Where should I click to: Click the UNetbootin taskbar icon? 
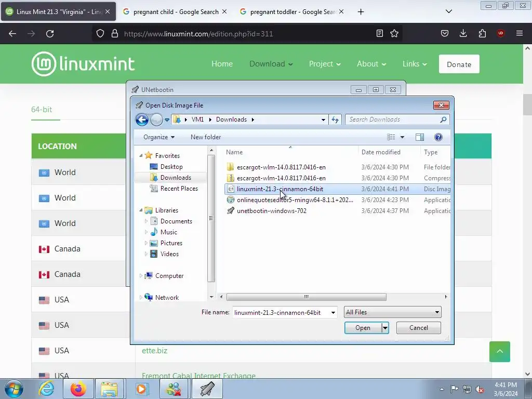pyautogui.click(x=207, y=389)
